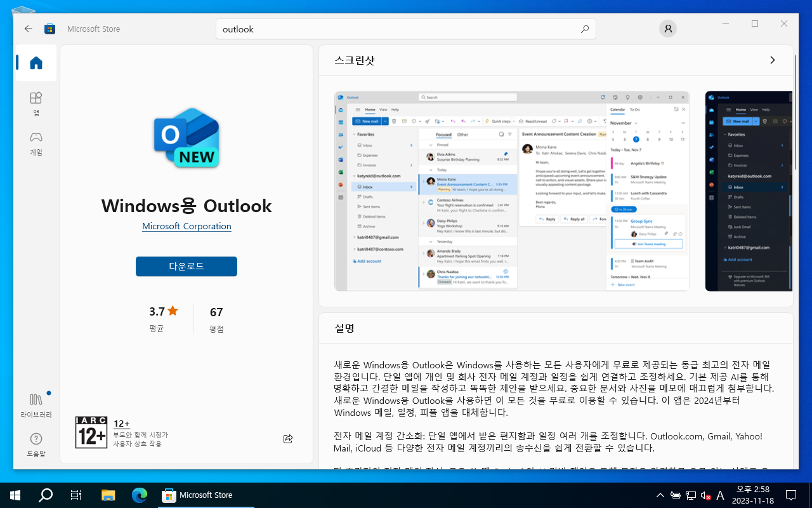812x508 pixels.
Task: Click the Microsoft Store logo icon
Action: [x=49, y=29]
